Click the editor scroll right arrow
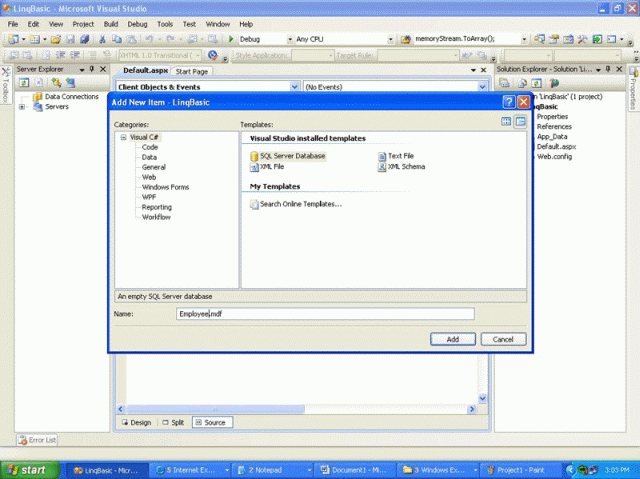This screenshot has height=479, width=640. pos(472,409)
